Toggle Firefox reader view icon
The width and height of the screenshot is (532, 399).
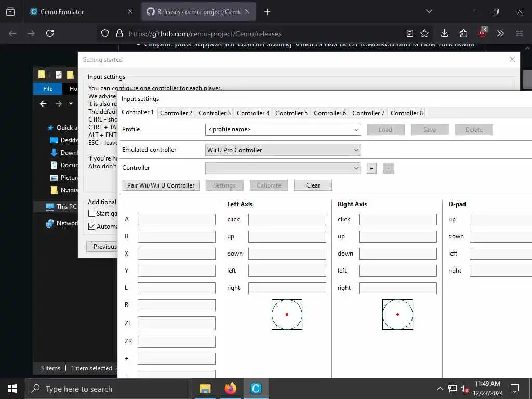tap(409, 33)
